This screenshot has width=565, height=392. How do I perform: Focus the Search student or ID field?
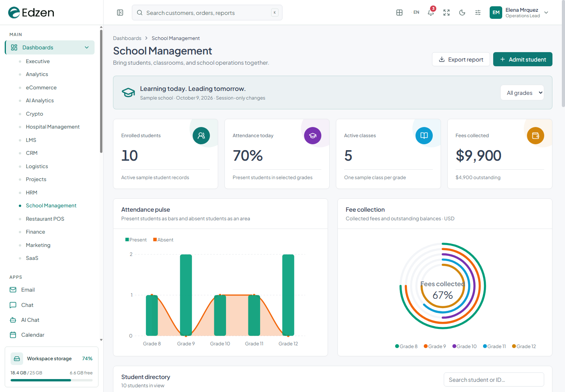point(494,379)
